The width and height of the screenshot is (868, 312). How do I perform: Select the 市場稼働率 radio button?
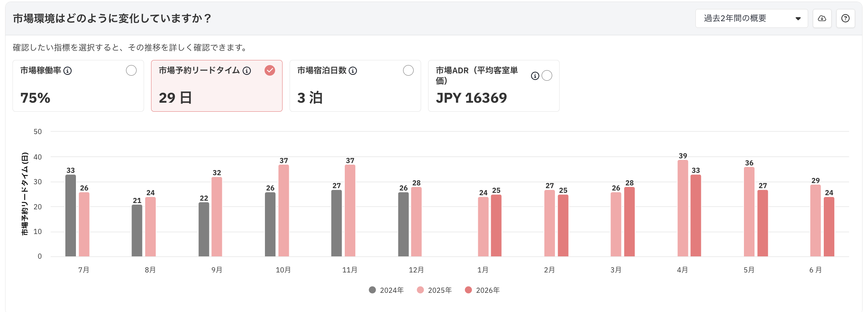point(131,71)
